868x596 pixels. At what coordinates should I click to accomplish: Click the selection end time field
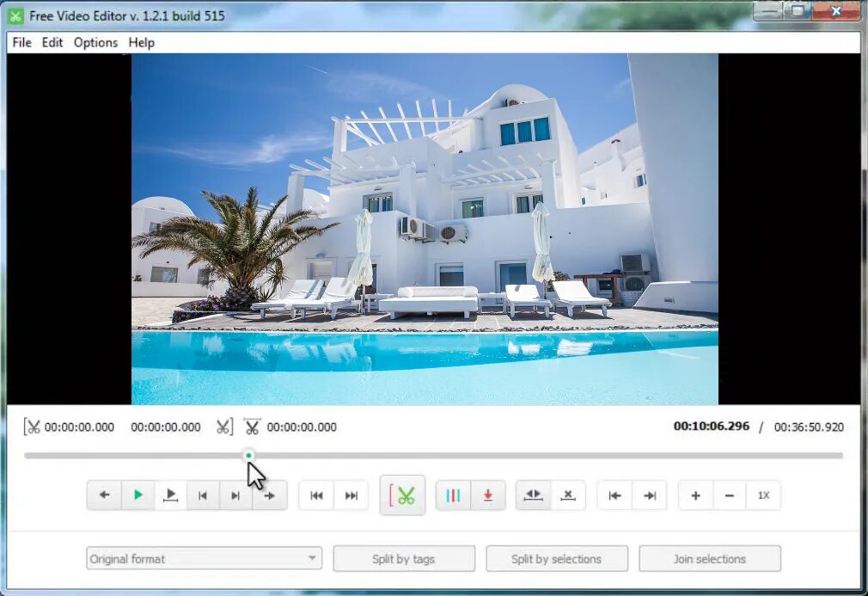(166, 427)
